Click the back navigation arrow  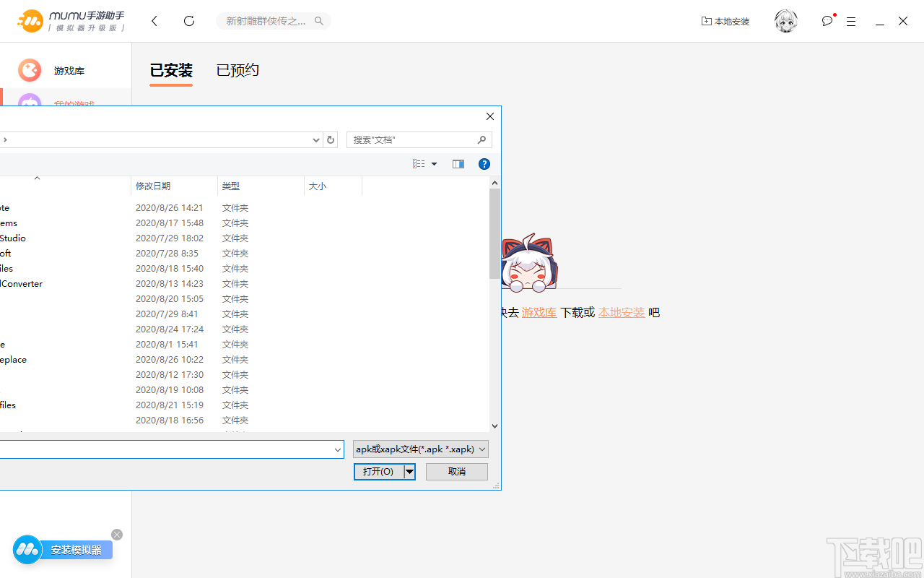(154, 21)
